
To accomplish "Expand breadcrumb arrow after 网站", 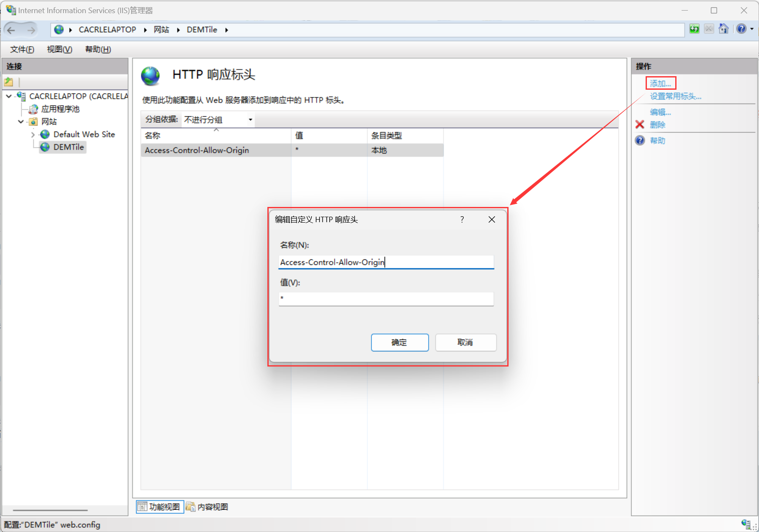I will [x=178, y=30].
